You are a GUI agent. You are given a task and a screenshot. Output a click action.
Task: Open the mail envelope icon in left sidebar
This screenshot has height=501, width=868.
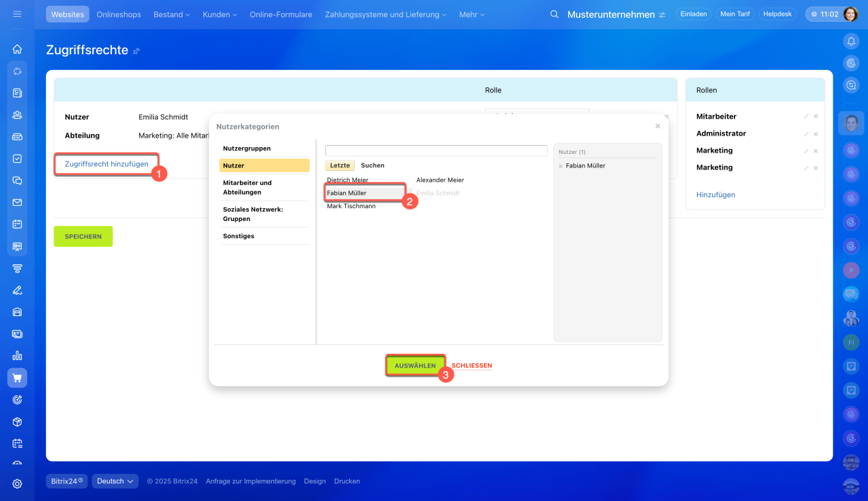tap(17, 202)
